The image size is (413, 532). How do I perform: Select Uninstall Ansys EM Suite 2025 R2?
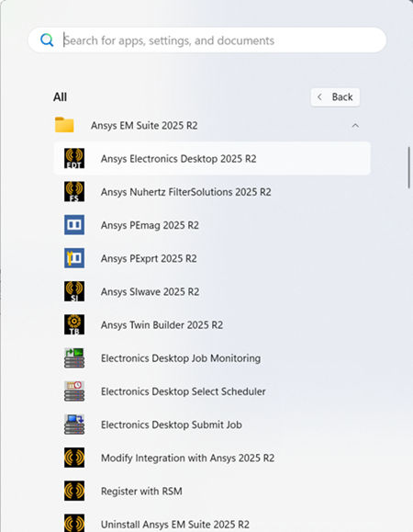point(212,520)
